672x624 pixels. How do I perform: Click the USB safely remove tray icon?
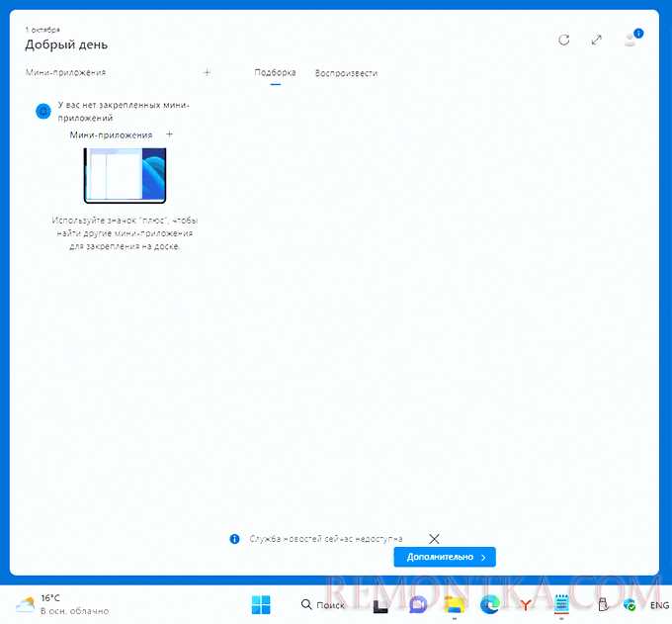tap(603, 604)
